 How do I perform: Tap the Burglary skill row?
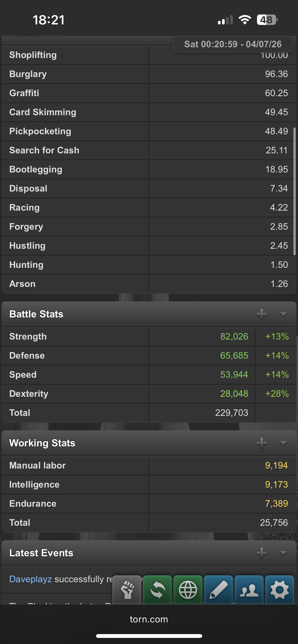[149, 74]
